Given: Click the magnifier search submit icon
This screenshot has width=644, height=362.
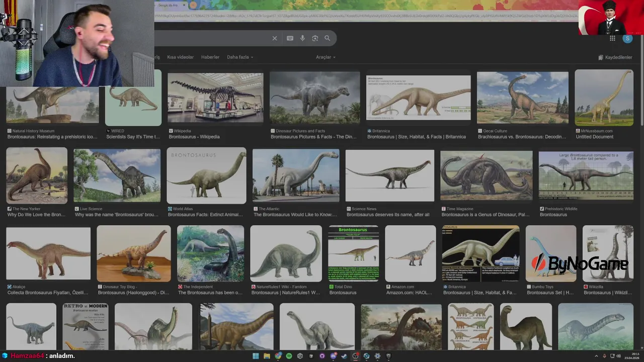Looking at the screenshot, I should coord(328,38).
